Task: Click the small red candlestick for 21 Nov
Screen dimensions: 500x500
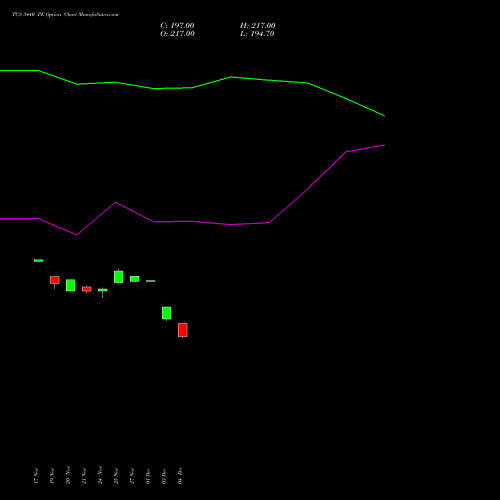Action: tap(87, 289)
